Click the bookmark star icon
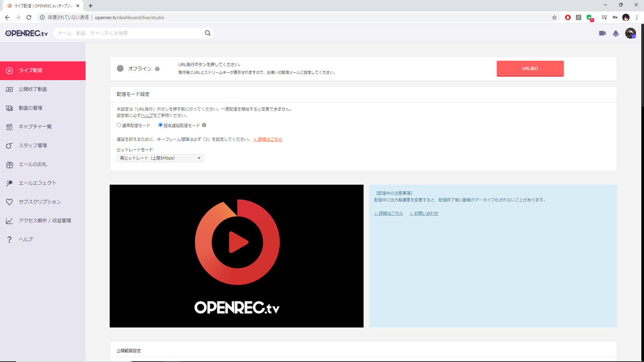This screenshot has width=644, height=362. [554, 17]
